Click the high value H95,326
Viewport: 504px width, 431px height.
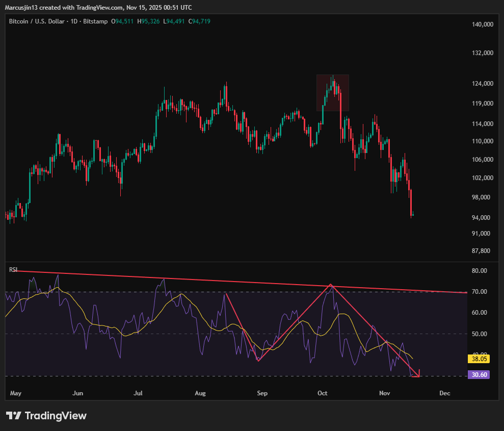tap(148, 21)
